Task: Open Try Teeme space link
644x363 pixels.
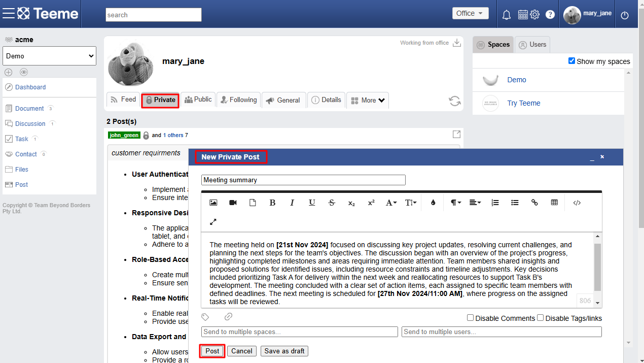Action: [x=524, y=103]
